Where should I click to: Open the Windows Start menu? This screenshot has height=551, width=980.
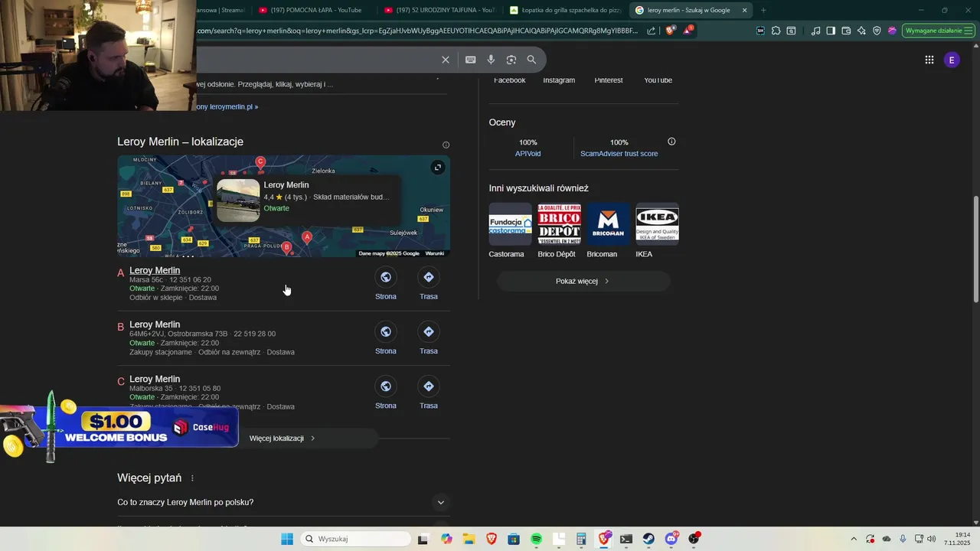pyautogui.click(x=286, y=539)
